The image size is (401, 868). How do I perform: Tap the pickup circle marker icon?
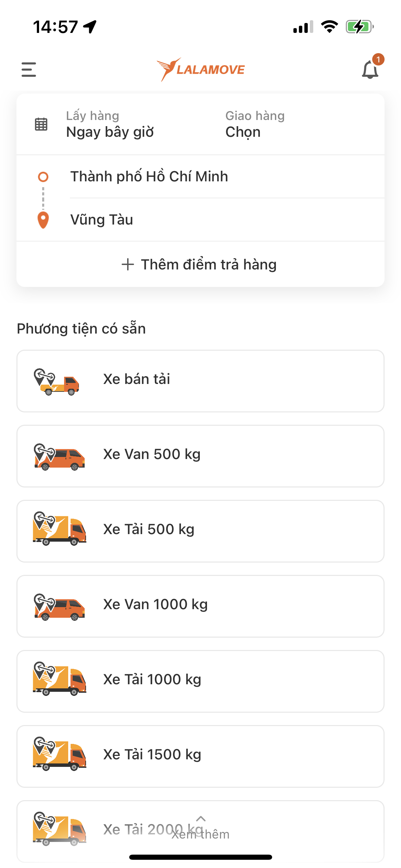[x=43, y=177]
